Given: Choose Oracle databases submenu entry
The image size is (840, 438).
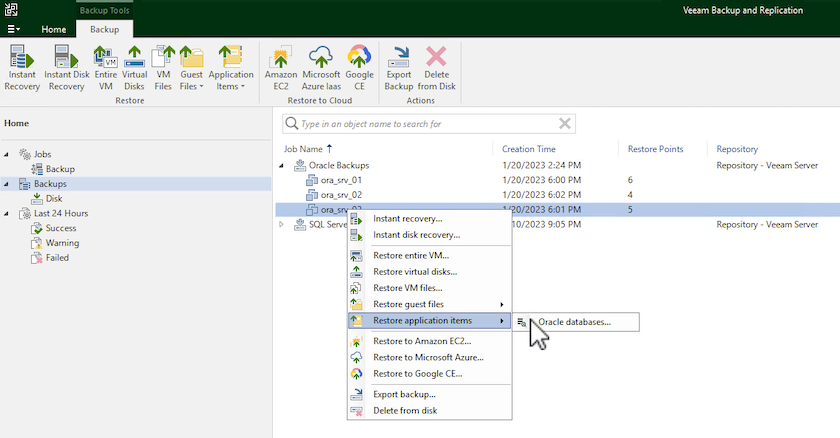Looking at the screenshot, I should [x=574, y=322].
